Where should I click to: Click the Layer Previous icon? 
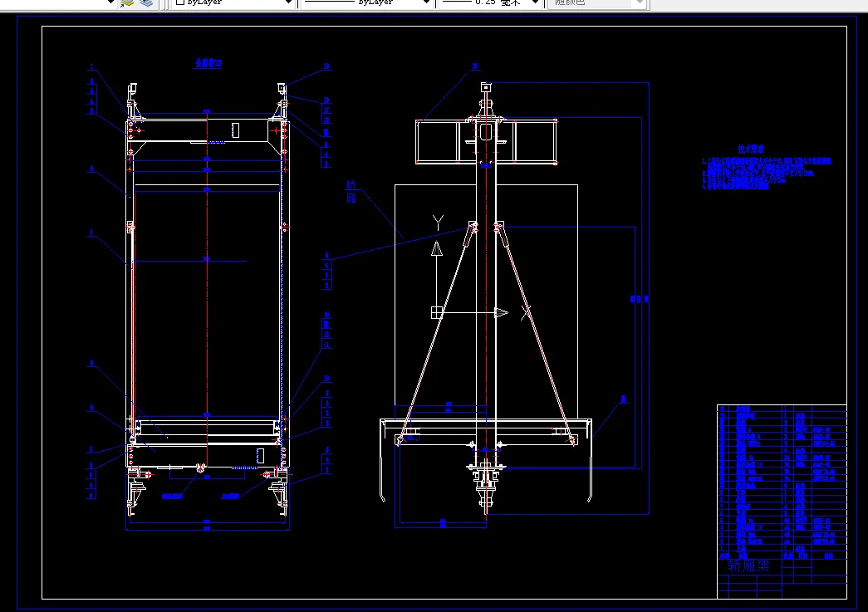point(146,2)
